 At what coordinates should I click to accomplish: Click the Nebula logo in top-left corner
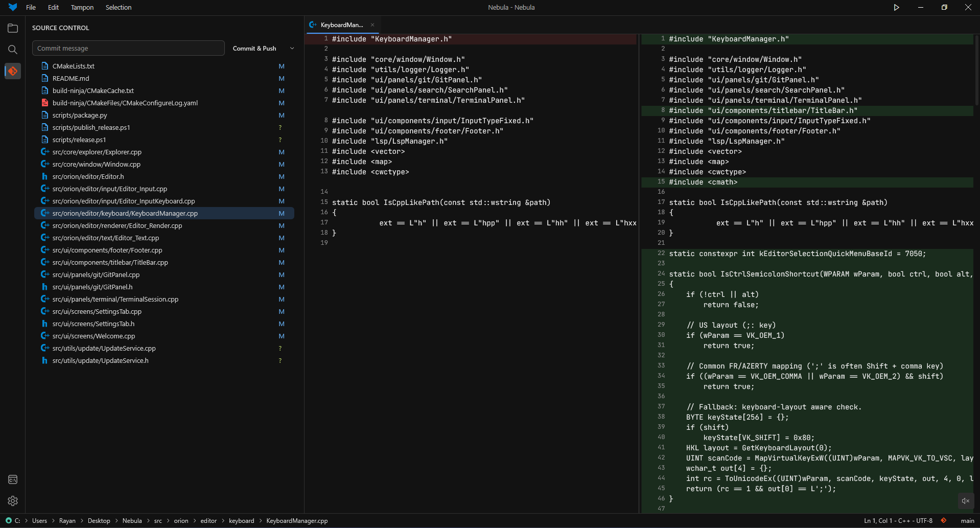(x=11, y=7)
